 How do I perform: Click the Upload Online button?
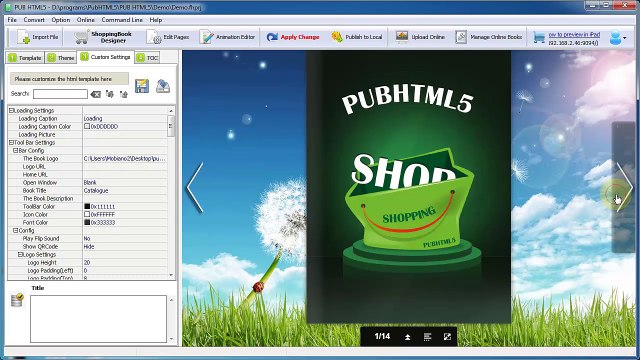coord(420,37)
